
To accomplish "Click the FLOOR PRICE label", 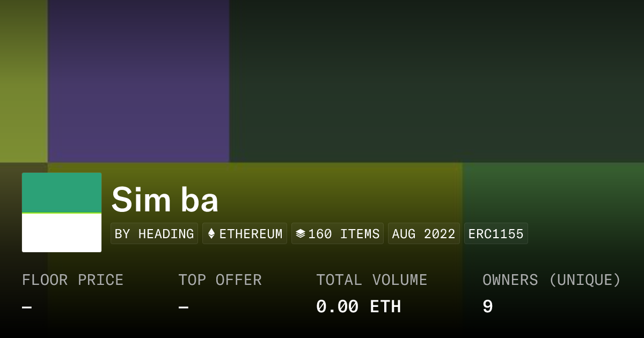I will click(x=72, y=280).
